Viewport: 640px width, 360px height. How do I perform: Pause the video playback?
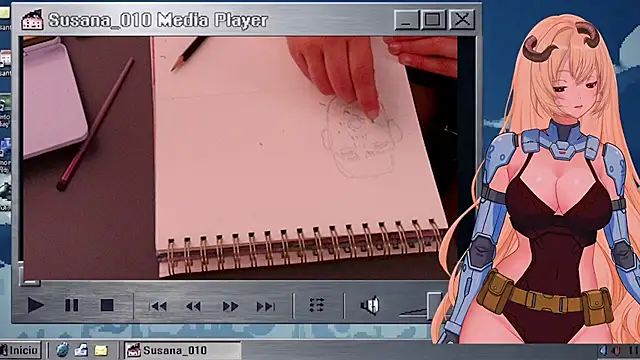click(72, 305)
